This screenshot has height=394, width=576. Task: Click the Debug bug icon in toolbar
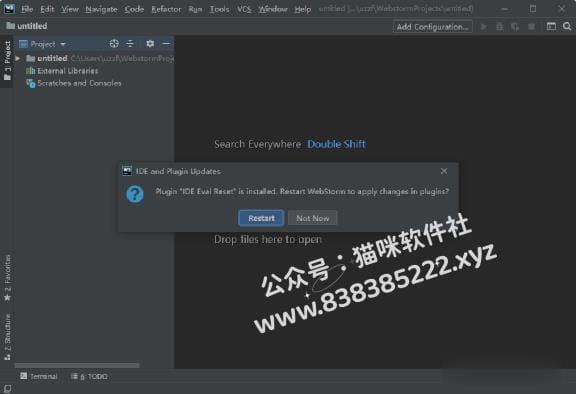click(500, 26)
